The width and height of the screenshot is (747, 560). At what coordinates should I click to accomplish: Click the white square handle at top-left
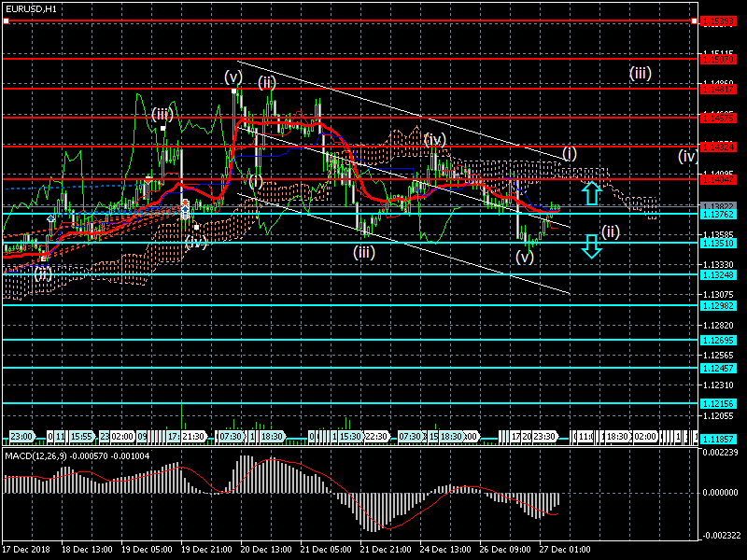pyautogui.click(x=6, y=20)
